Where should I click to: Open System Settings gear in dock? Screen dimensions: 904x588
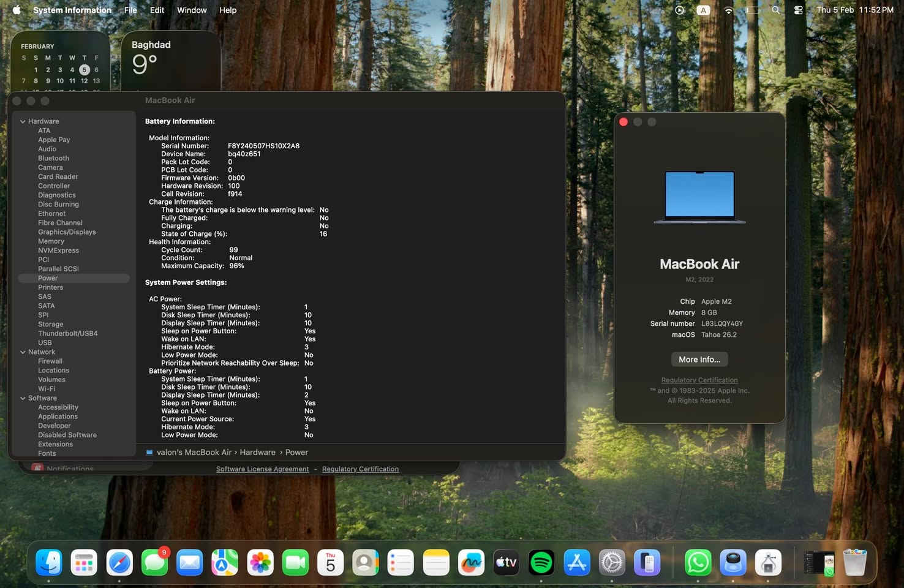pyautogui.click(x=611, y=562)
